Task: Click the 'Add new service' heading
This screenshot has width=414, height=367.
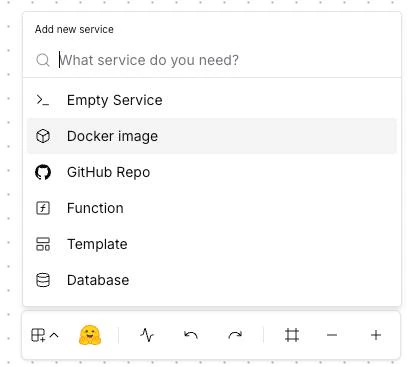Action: [74, 29]
